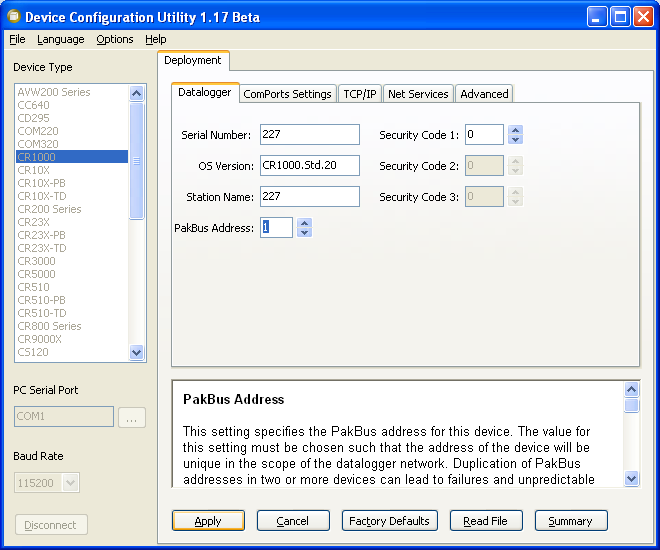Screen dimensions: 660x550
Task: Open the Options menu
Action: tap(114, 39)
